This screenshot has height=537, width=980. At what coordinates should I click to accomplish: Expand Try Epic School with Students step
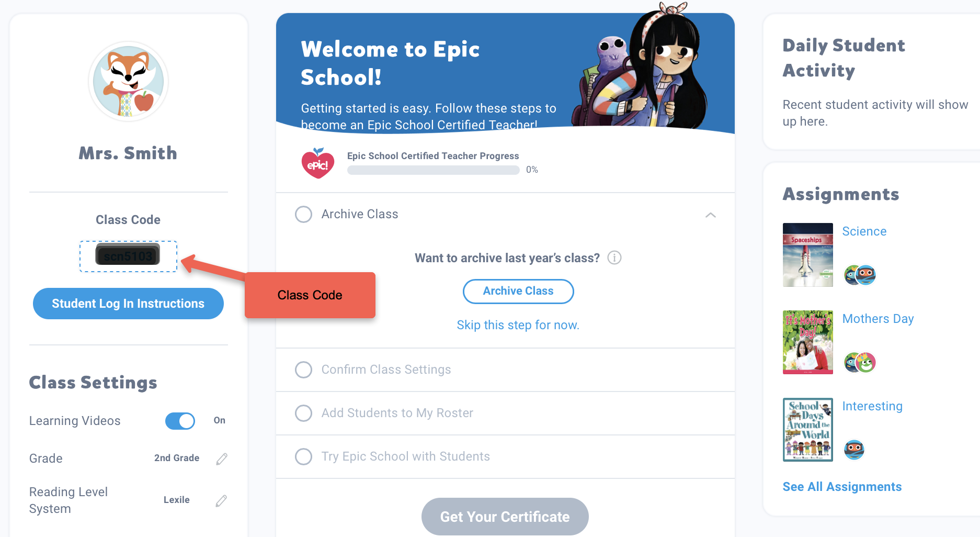coord(405,456)
